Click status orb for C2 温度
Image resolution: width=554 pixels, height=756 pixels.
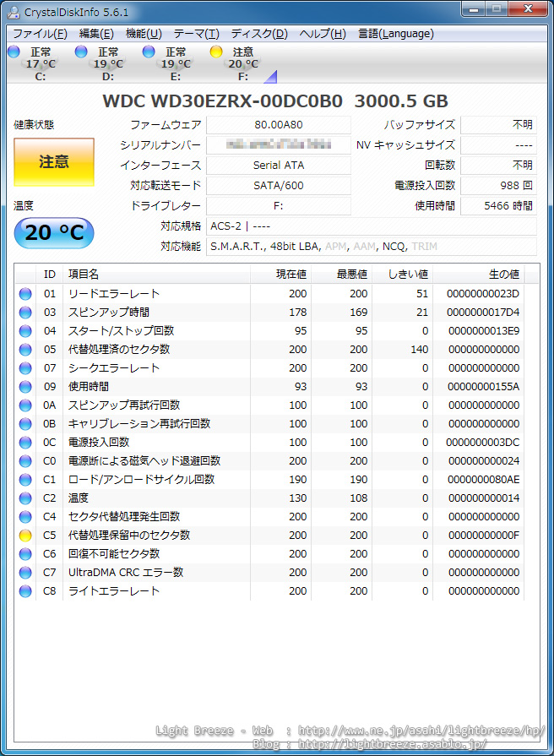(25, 498)
